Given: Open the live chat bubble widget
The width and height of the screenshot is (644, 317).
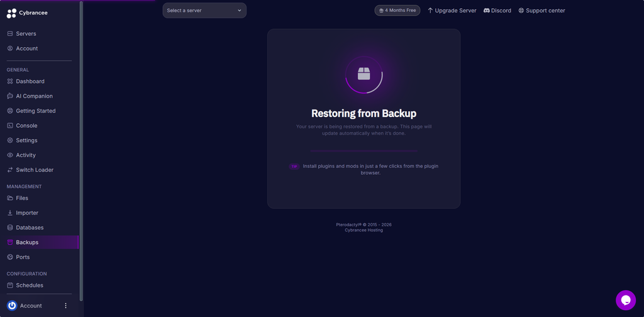Looking at the screenshot, I should (626, 300).
